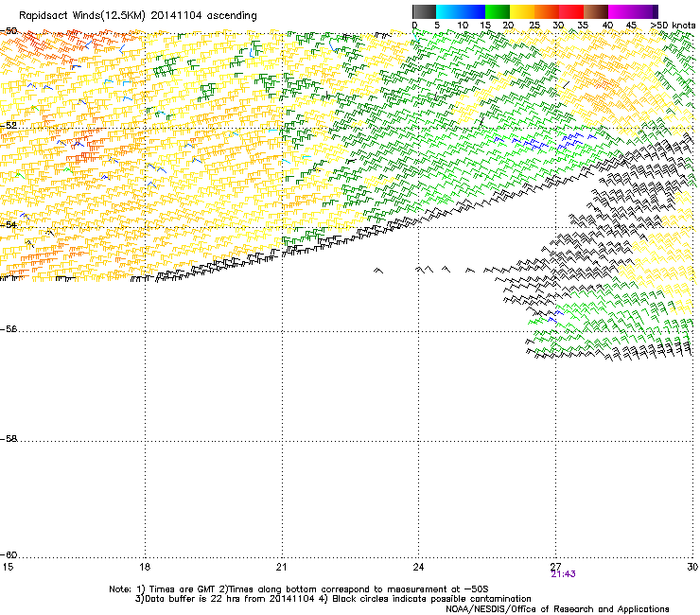
Task: Click latitude label -56 on left axis
Action: coord(9,329)
